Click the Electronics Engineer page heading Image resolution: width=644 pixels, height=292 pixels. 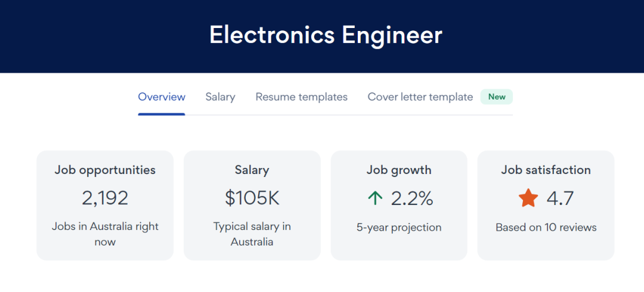coord(326,35)
